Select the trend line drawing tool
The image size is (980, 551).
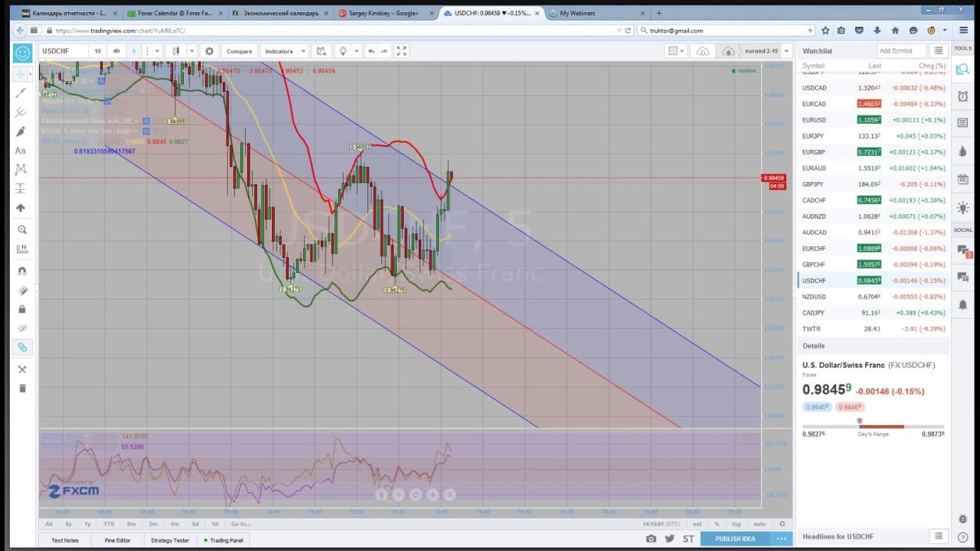click(x=21, y=93)
